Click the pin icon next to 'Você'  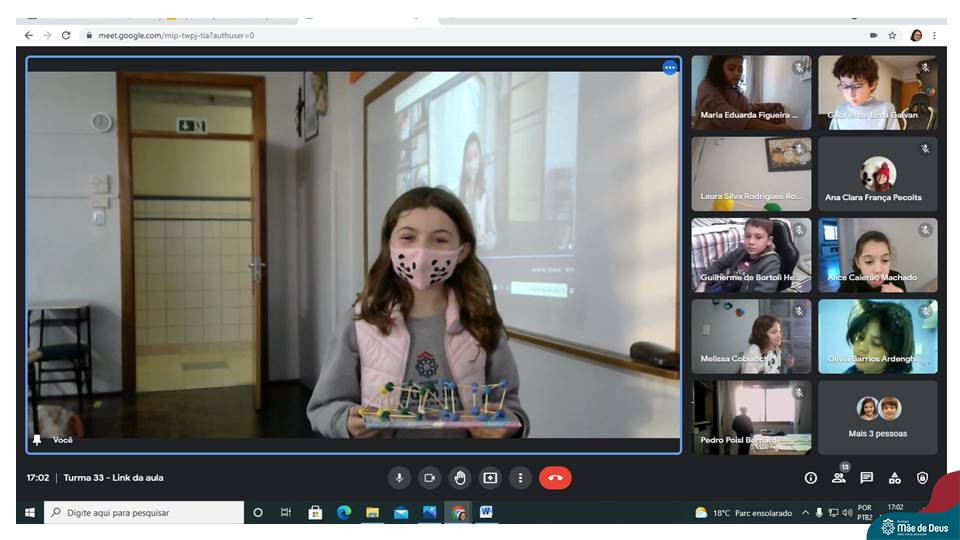tap(38, 440)
